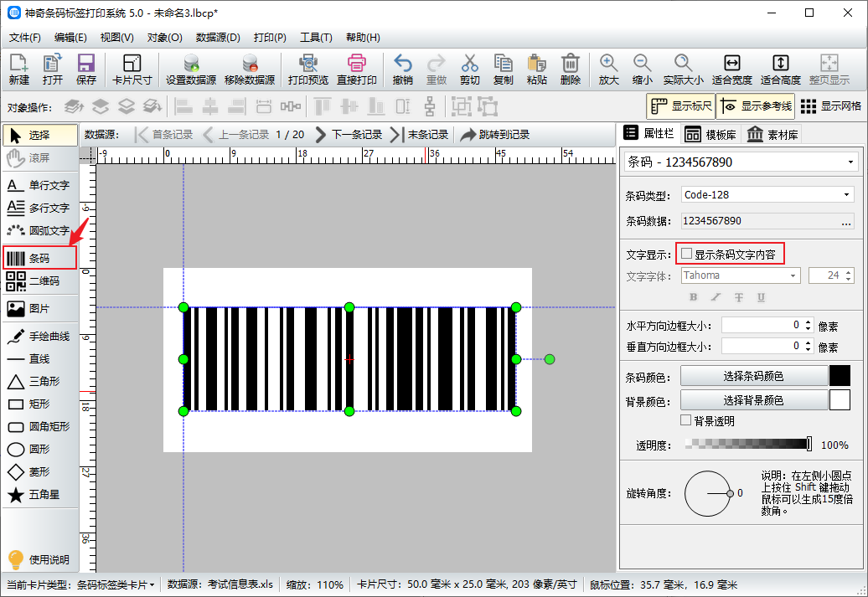Start 直接打印 direct printing
This screenshot has height=597, width=868.
357,69
